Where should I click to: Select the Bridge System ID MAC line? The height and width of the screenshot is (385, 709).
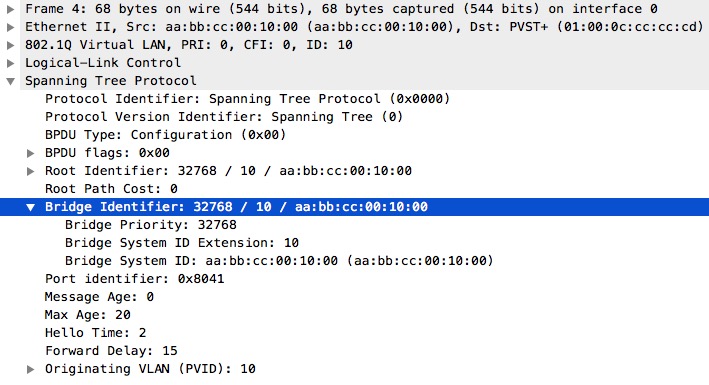(x=279, y=261)
